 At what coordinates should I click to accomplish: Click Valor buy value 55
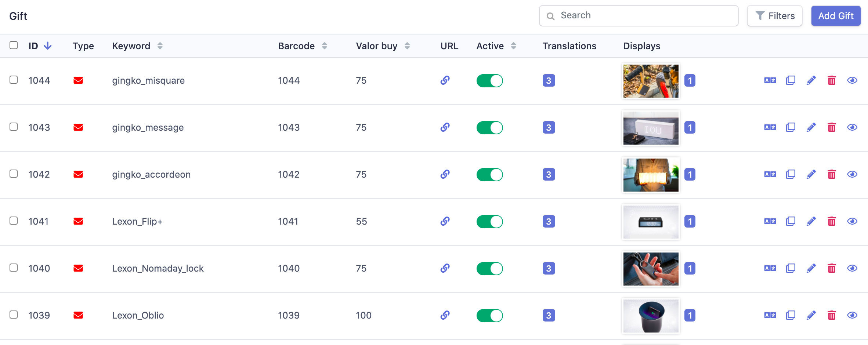coord(361,221)
